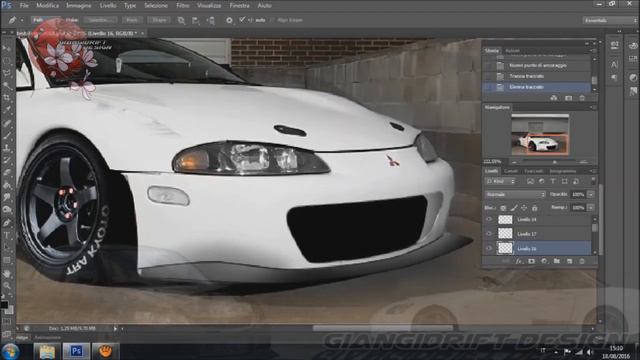Open History panel flyout menu

[593, 51]
